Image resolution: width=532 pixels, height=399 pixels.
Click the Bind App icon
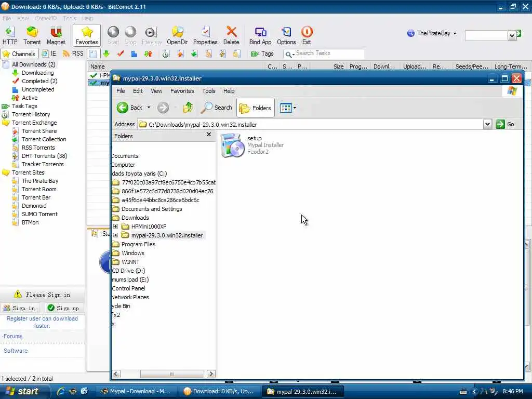pos(260,35)
